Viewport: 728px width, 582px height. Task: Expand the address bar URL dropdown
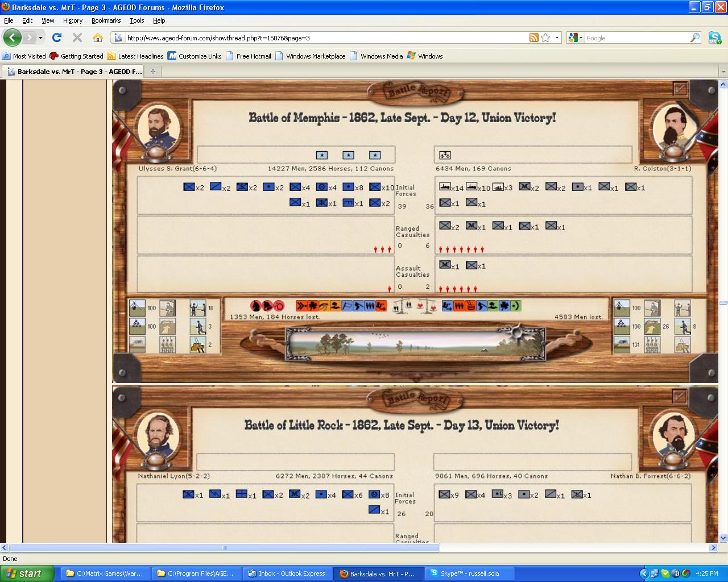(x=557, y=38)
